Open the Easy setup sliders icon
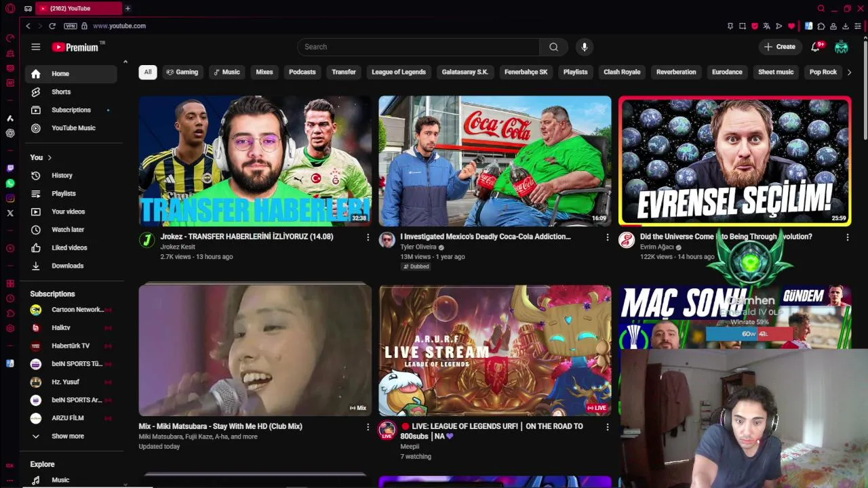 click(858, 26)
